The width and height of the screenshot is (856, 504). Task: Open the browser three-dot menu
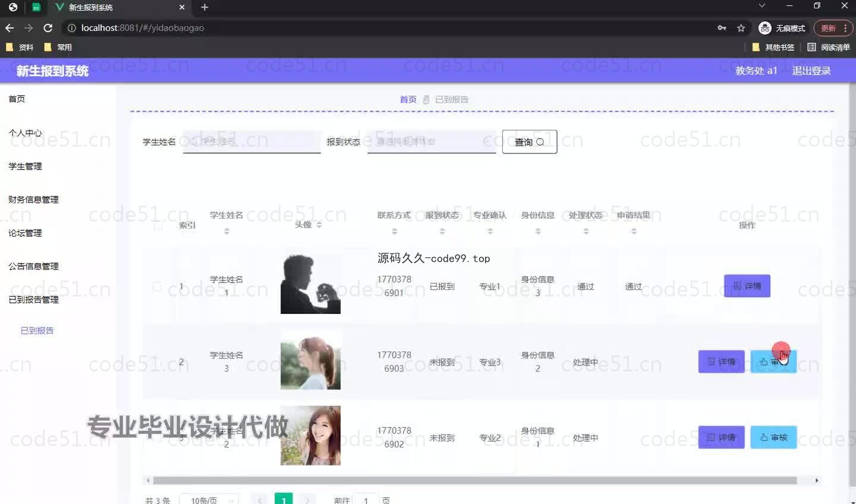[x=845, y=28]
